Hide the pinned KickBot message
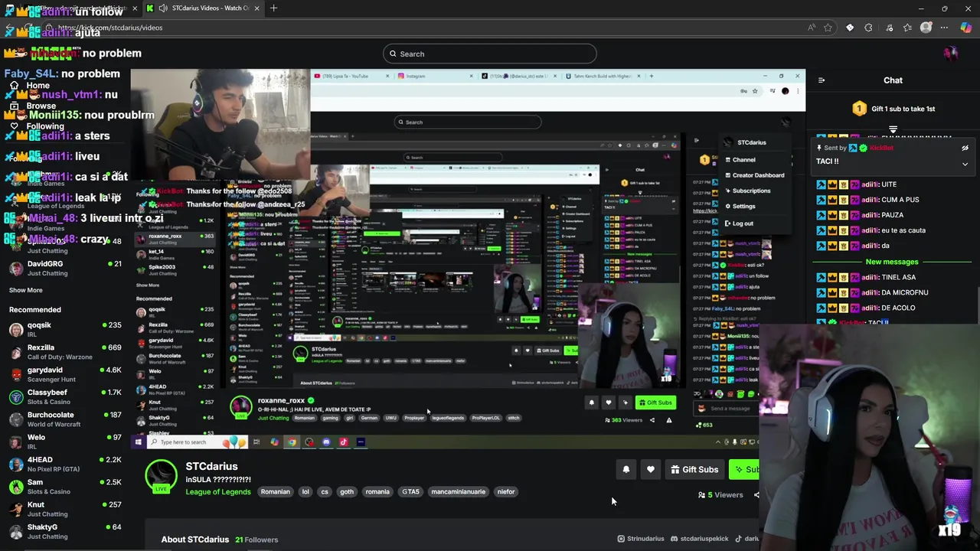This screenshot has width=980, height=551. (x=965, y=148)
